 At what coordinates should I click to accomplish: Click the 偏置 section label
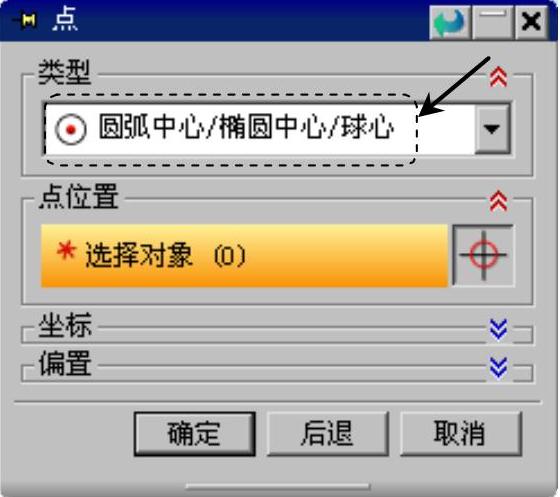[65, 363]
